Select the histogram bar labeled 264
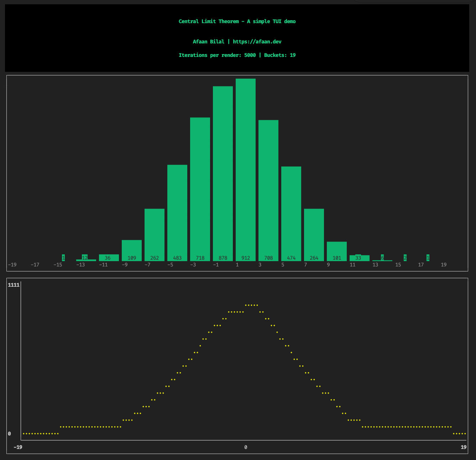476x460 pixels. pyautogui.click(x=314, y=235)
